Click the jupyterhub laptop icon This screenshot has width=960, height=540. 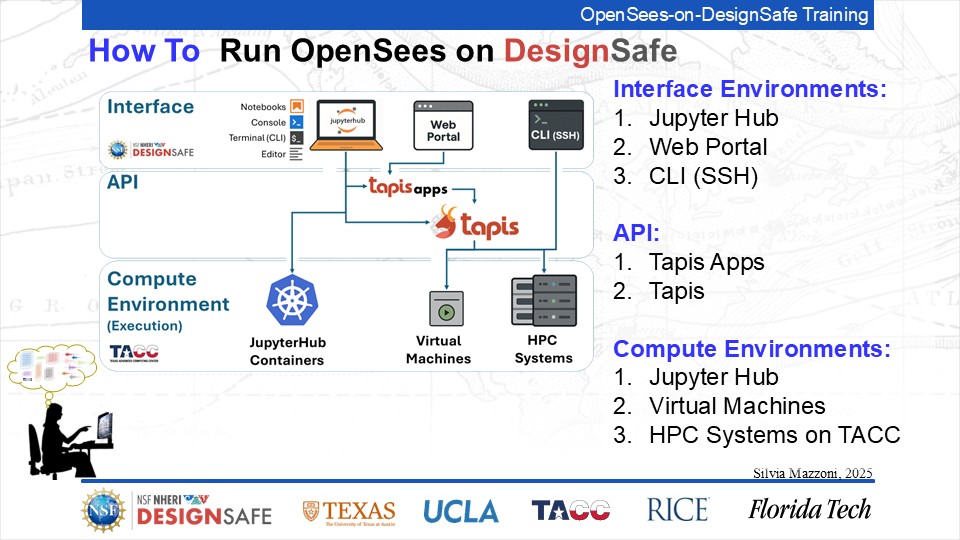point(344,126)
